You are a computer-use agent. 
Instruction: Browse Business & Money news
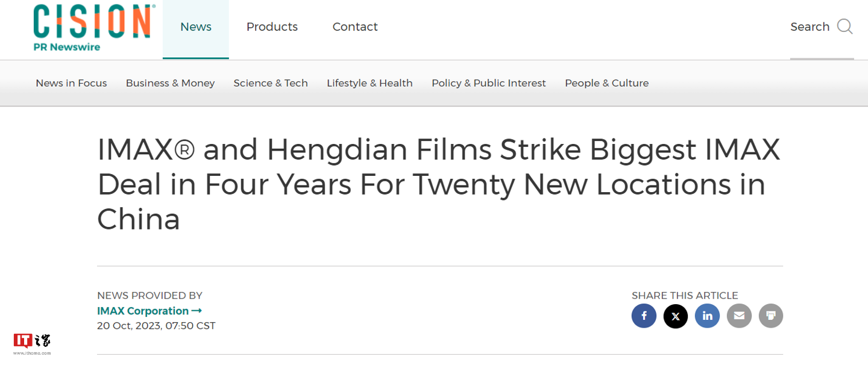(170, 83)
